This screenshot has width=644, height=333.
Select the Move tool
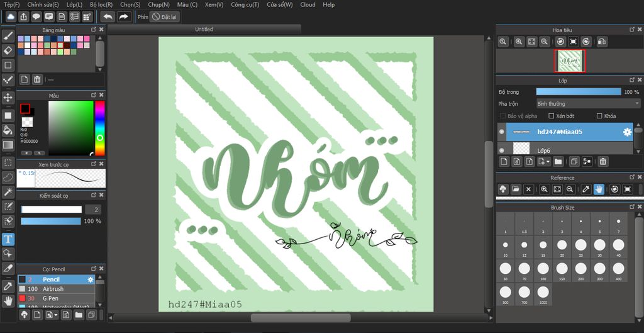[x=8, y=98]
